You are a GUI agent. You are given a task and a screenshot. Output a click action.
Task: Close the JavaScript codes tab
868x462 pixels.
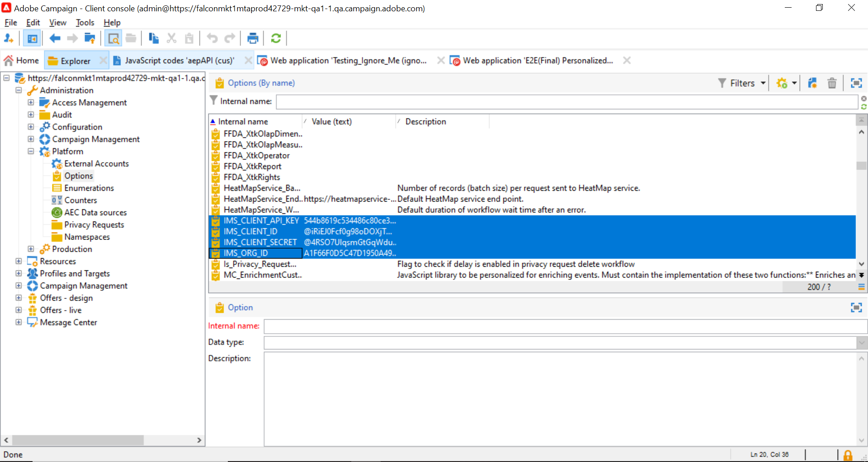click(x=248, y=61)
